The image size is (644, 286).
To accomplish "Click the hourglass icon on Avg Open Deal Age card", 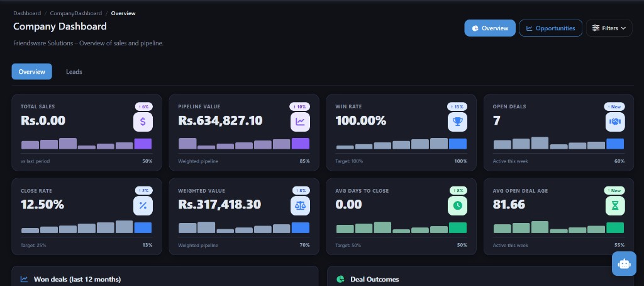I will pyautogui.click(x=615, y=206).
